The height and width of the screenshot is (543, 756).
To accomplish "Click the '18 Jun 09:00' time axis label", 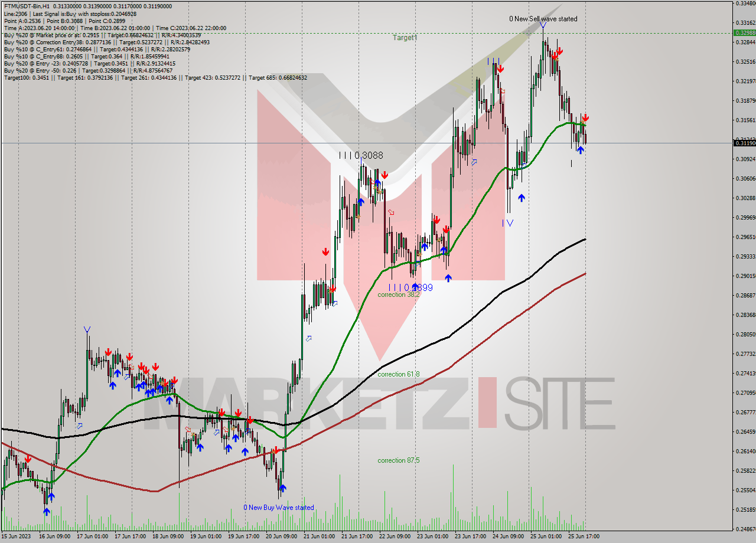I will (x=168, y=537).
